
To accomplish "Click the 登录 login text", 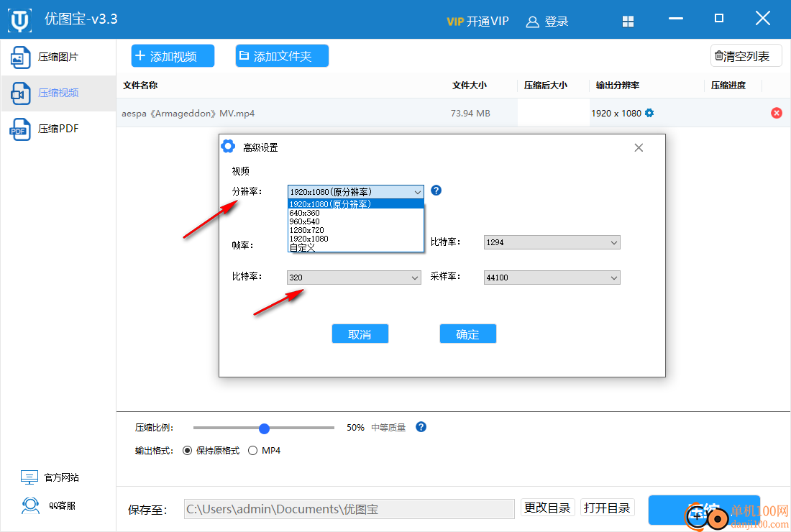I will point(557,21).
